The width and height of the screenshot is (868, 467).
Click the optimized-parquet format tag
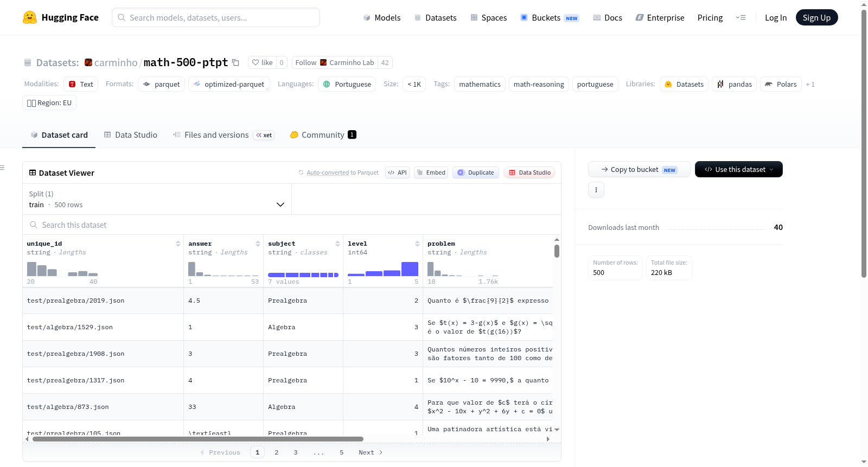click(229, 84)
